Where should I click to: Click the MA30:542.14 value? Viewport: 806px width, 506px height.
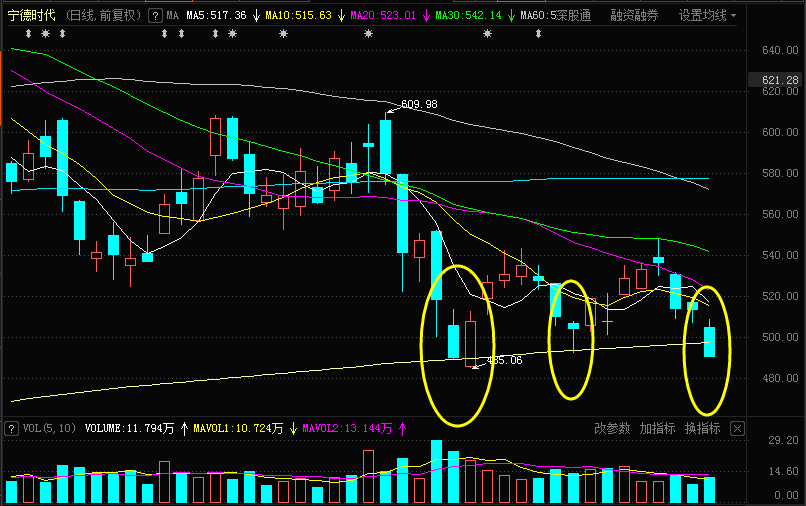point(468,15)
